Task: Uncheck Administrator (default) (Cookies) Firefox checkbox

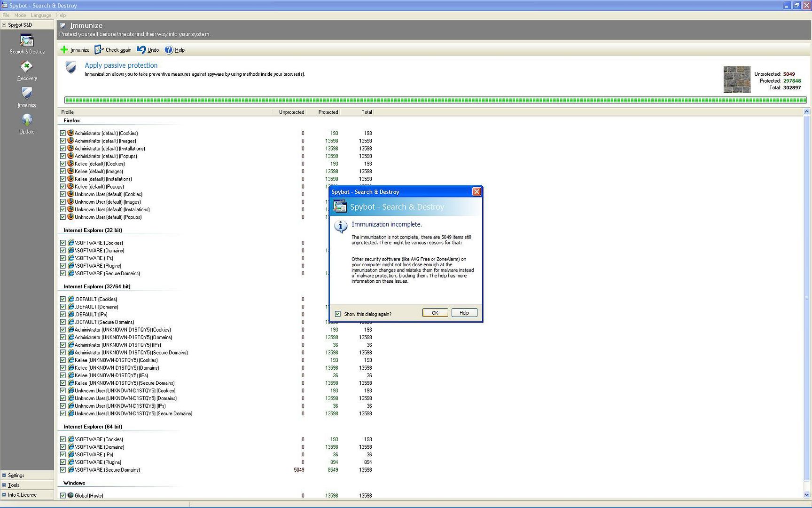Action: click(63, 134)
